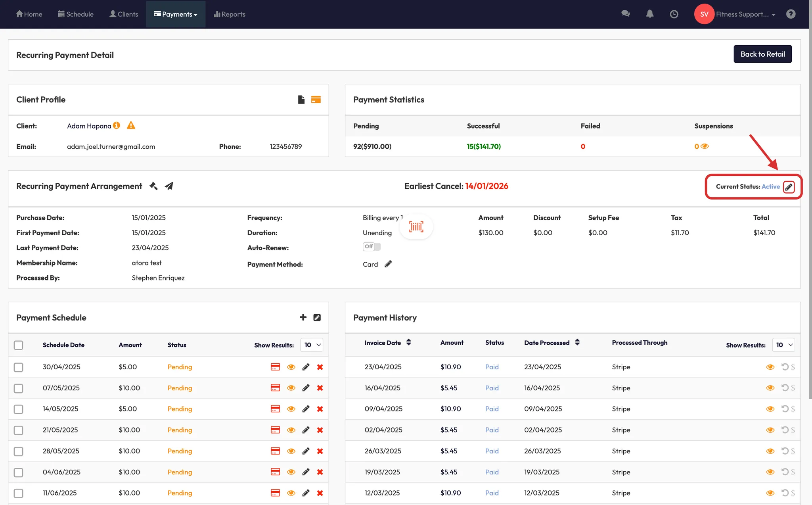View suspensions via the eye icon
The width and height of the screenshot is (812, 505).
705,146
